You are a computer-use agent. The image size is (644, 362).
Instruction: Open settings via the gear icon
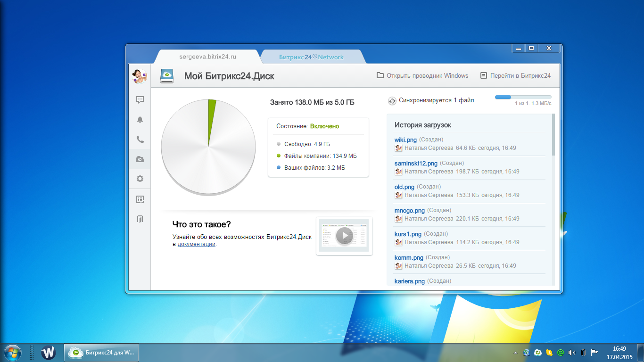pyautogui.click(x=140, y=179)
